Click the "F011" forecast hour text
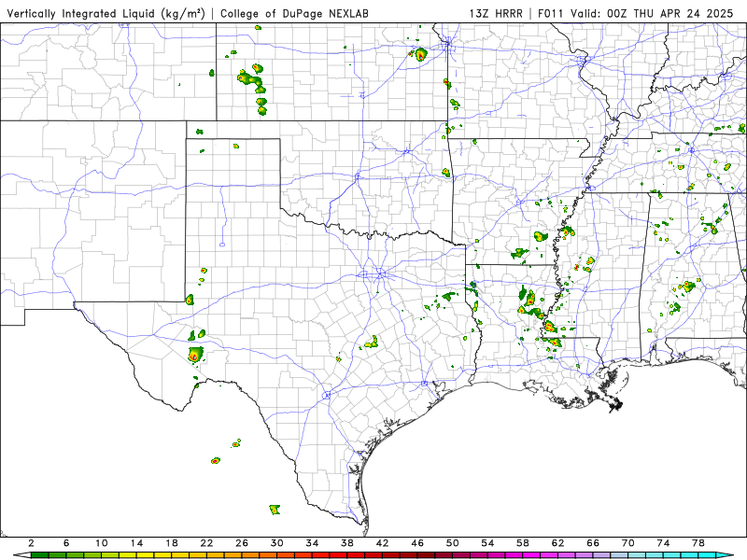This screenshot has width=747, height=560. point(550,14)
